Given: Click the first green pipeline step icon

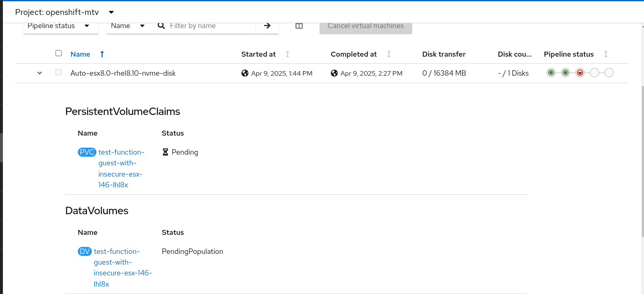Looking at the screenshot, I should (551, 73).
